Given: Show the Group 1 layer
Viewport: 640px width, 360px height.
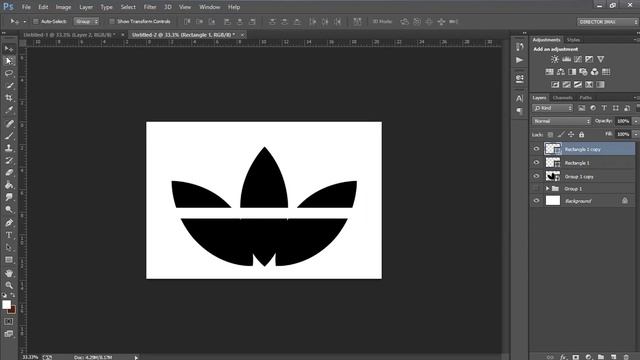Looking at the screenshot, I should coord(536,189).
